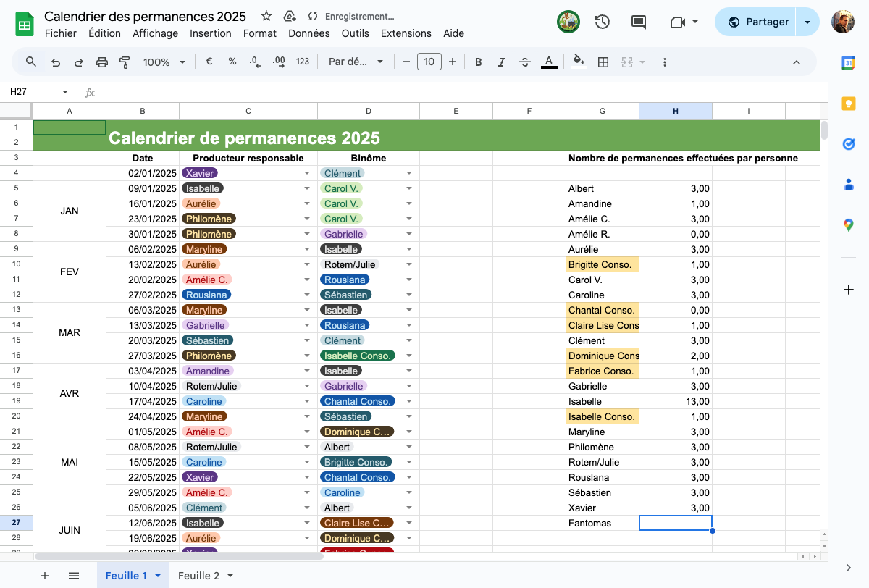Click the move to Drive folder icon
869x588 pixels.
tap(290, 16)
